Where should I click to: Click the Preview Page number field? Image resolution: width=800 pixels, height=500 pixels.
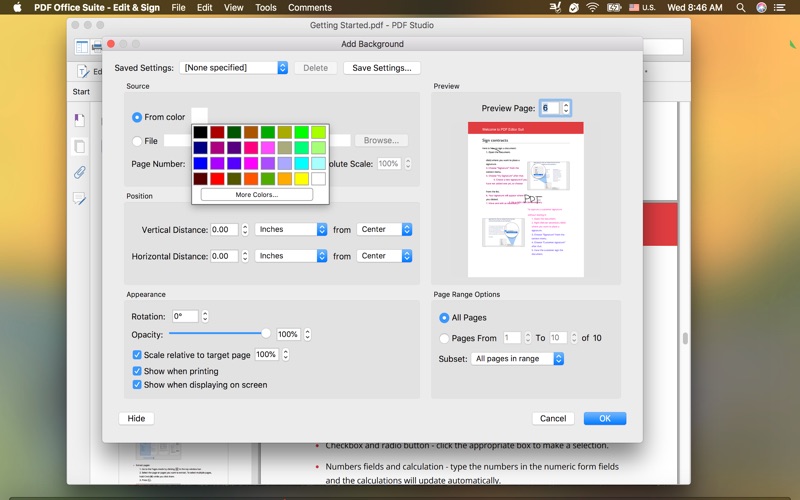pyautogui.click(x=550, y=108)
